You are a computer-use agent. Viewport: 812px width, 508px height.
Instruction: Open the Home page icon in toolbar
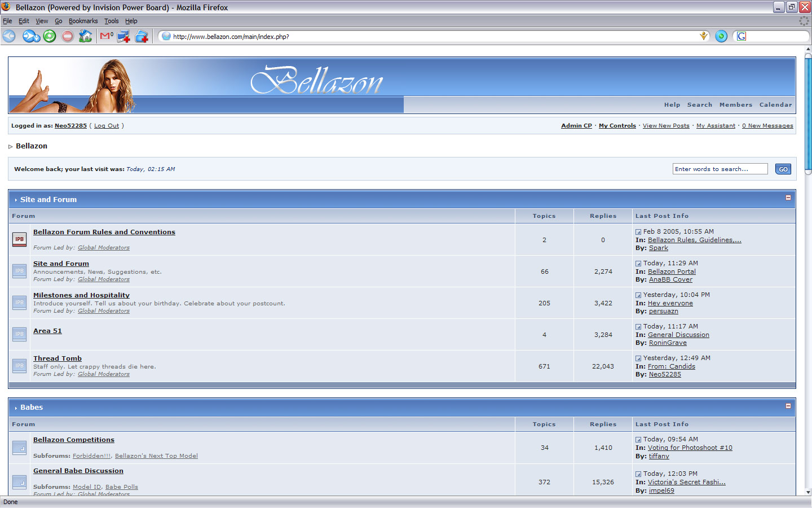point(86,36)
